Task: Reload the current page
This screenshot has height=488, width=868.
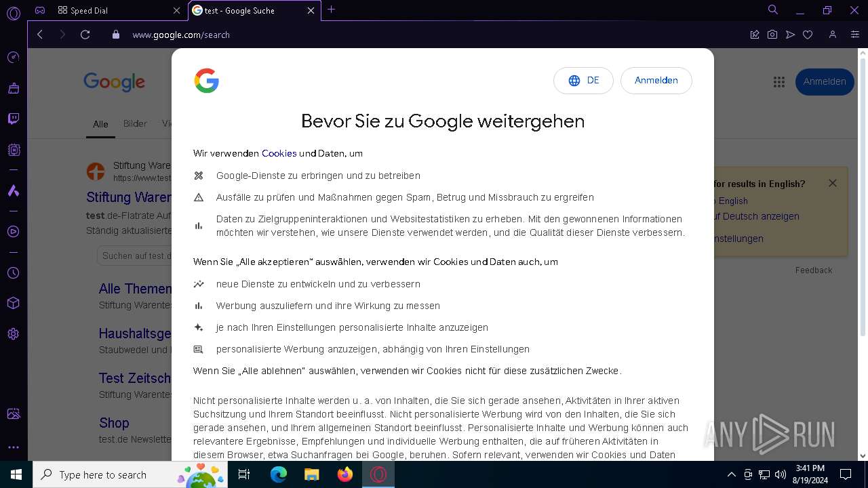Action: (85, 35)
